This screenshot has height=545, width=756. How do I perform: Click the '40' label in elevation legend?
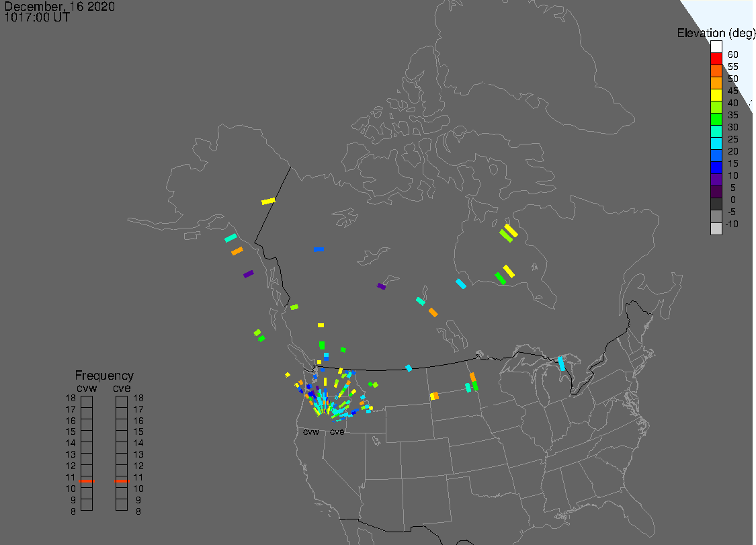tap(733, 103)
